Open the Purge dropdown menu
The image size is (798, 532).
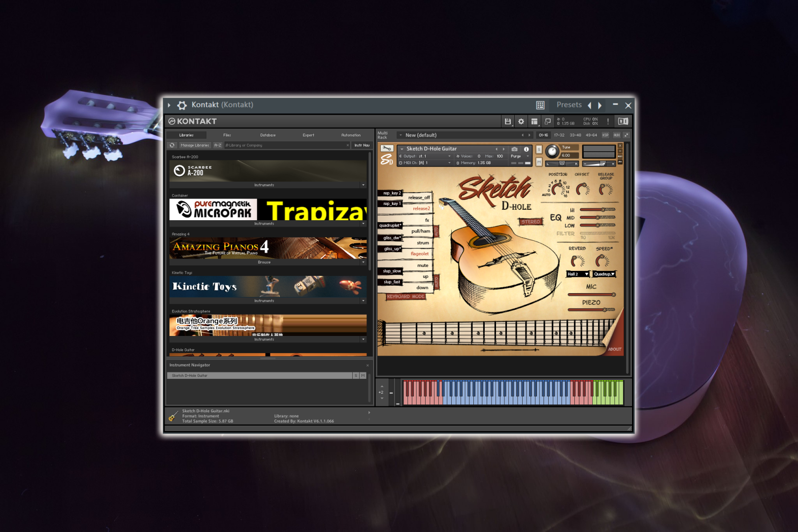520,156
